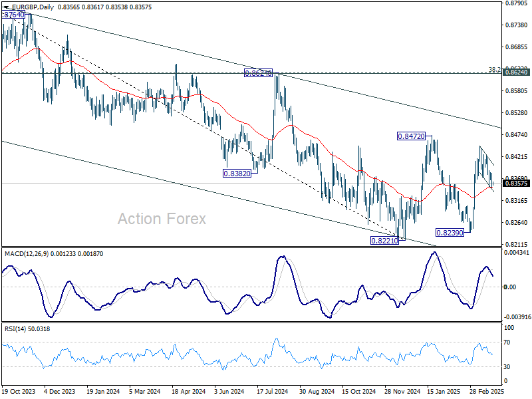Image resolution: width=532 pixels, height=399 pixels.
Task: Click the MACD scale value 0.004341
Action: [x=517, y=253]
